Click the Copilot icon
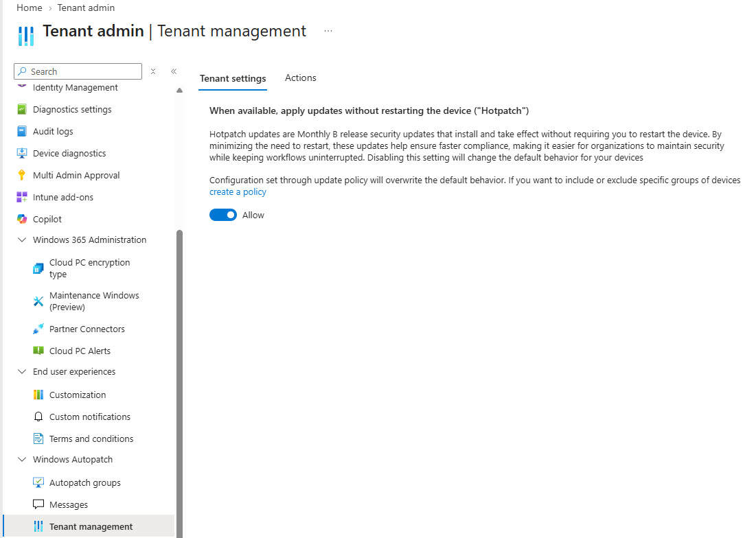This screenshot has height=538, width=756. [x=22, y=219]
